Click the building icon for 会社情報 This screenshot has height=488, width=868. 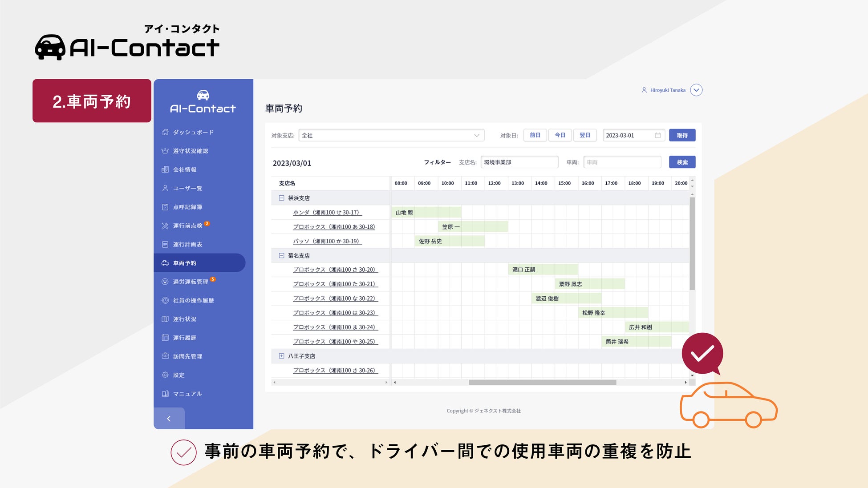(165, 169)
